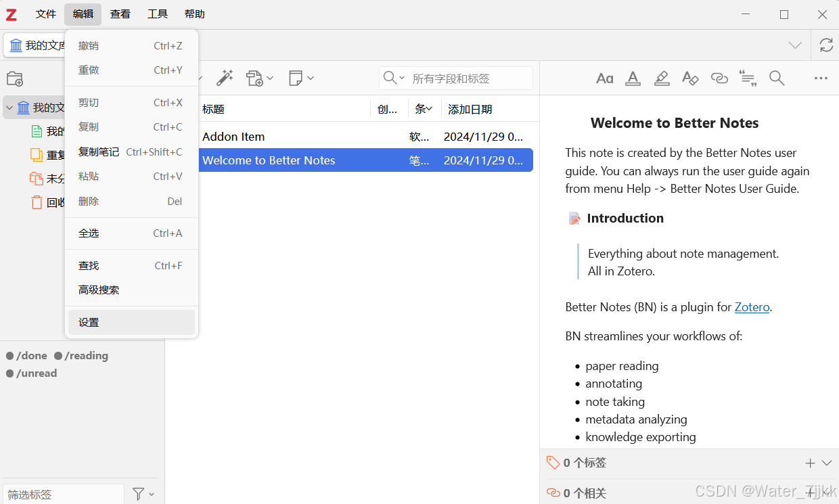Click the 创... creator column header
This screenshot has height=504, width=839.
click(390, 109)
